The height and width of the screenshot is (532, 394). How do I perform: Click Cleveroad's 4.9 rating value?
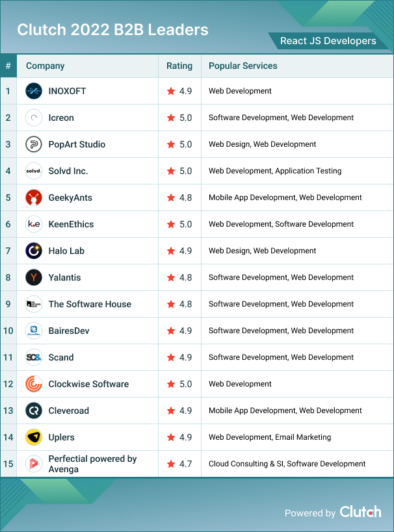(x=186, y=411)
